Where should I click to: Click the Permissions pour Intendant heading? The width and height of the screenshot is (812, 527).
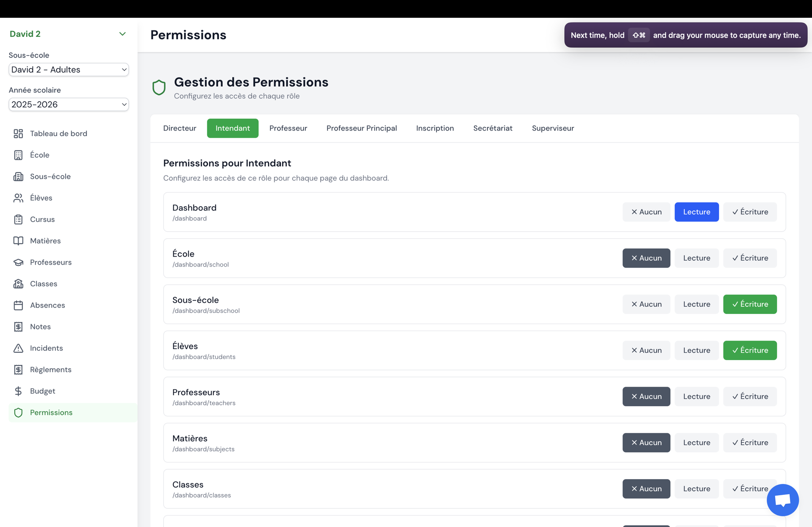(x=227, y=163)
